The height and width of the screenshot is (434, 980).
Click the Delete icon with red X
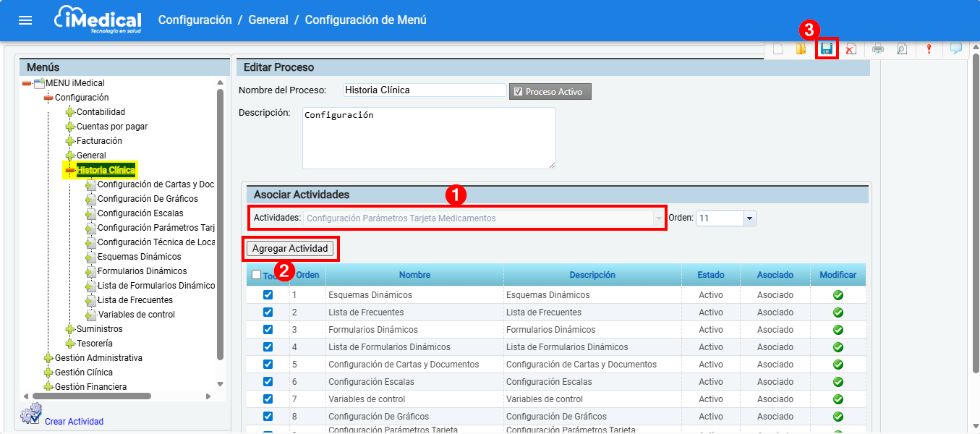(x=851, y=49)
